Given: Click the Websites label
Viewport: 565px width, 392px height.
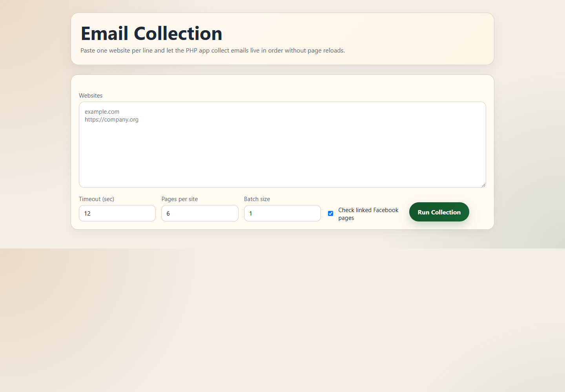Looking at the screenshot, I should 91,96.
